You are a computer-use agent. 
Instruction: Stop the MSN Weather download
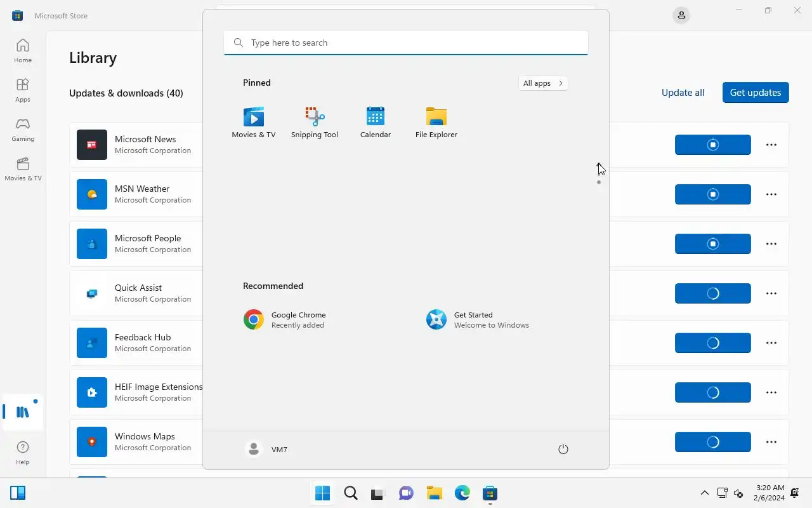[713, 194]
